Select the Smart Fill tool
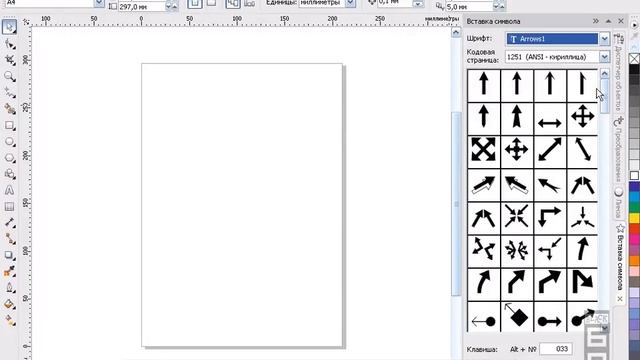Image resolution: width=640 pixels, height=360 pixels. tap(9, 109)
